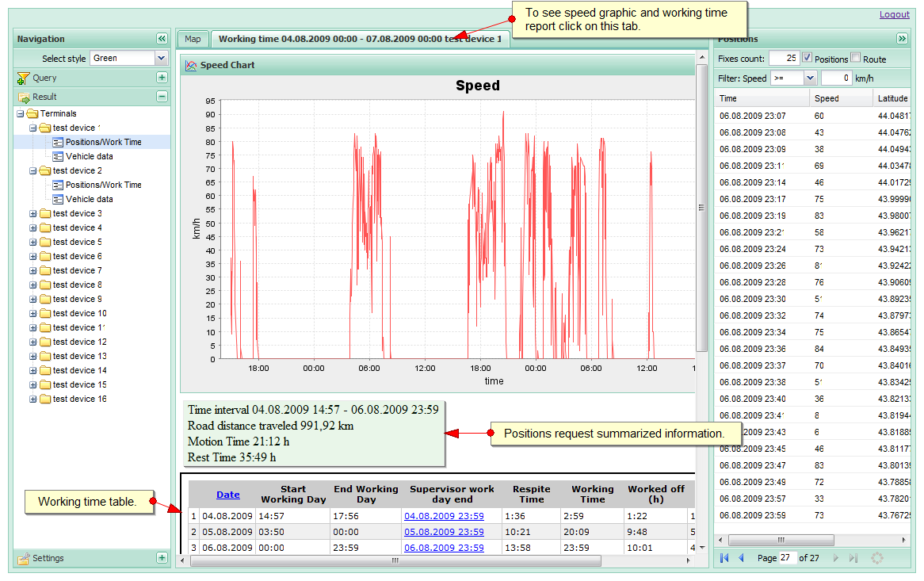The image size is (924, 581).
Task: Select position row 06.08.2009 23:59
Action: (x=812, y=515)
